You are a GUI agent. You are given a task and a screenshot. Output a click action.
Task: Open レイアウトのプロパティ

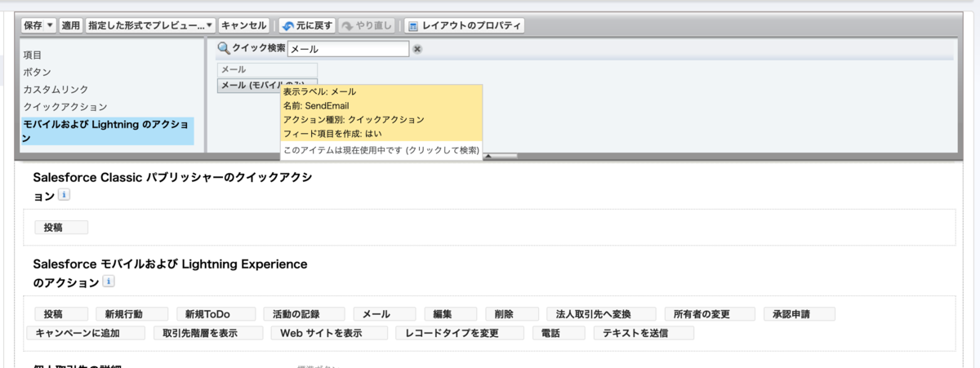pos(465,26)
